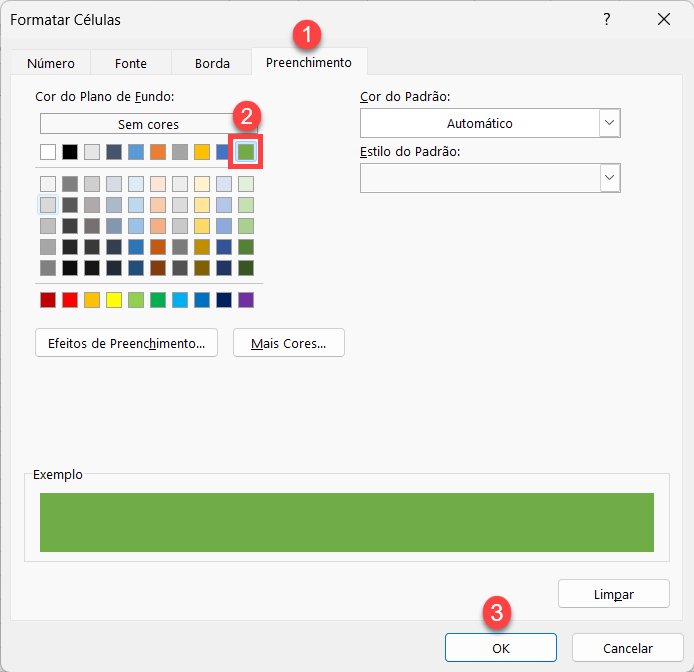This screenshot has height=672, width=694.
Task: Select the Preenchimento tab
Action: [309, 62]
